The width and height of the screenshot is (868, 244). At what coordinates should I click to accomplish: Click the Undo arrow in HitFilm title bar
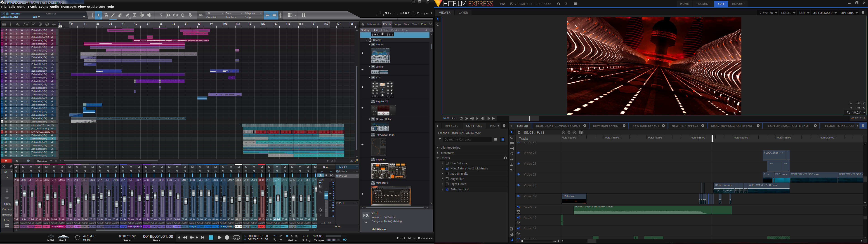(558, 4)
